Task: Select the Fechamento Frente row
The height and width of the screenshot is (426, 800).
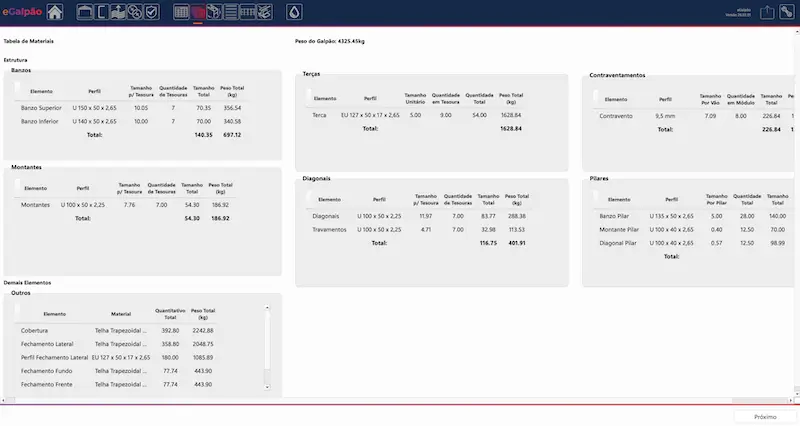Action: (x=117, y=384)
